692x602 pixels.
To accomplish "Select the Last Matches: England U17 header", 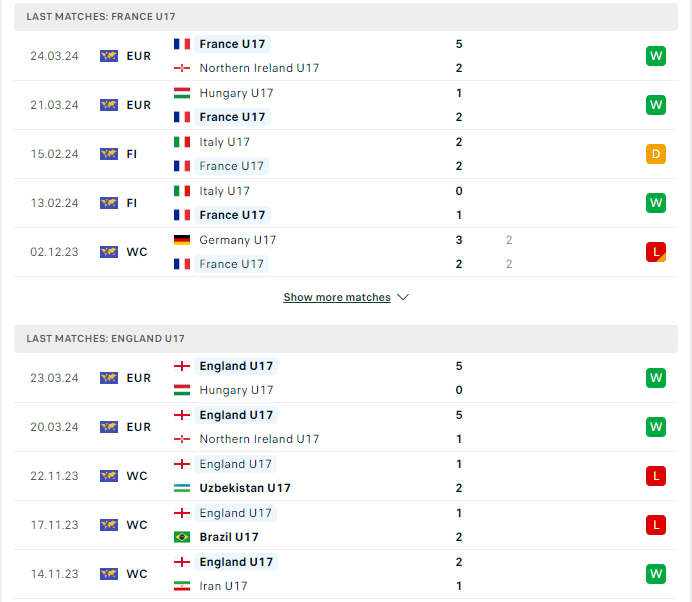I will (346, 339).
